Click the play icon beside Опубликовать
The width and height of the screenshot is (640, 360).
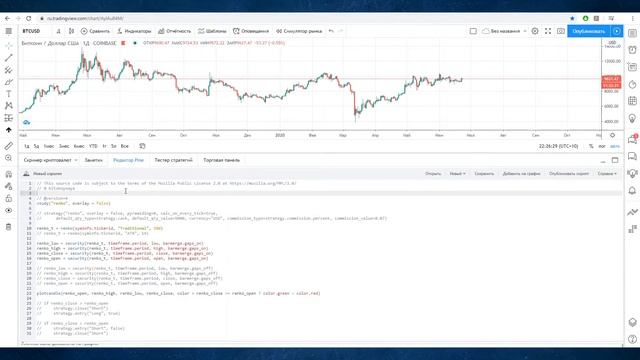tap(617, 31)
